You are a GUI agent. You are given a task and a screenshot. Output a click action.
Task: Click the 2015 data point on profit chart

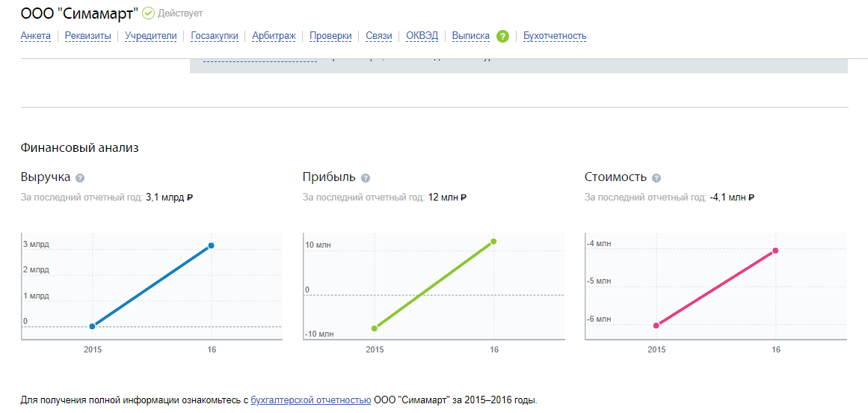[375, 328]
